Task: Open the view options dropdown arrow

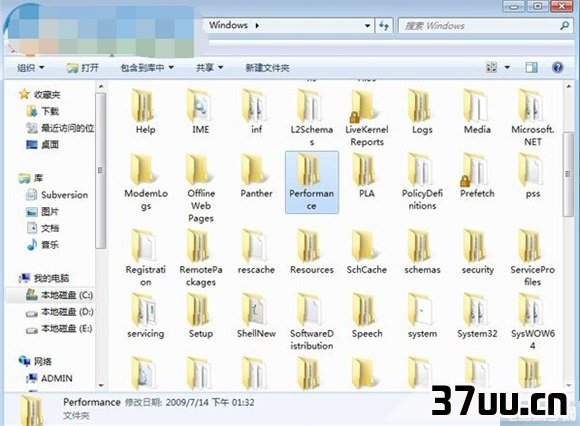Action: [x=507, y=67]
